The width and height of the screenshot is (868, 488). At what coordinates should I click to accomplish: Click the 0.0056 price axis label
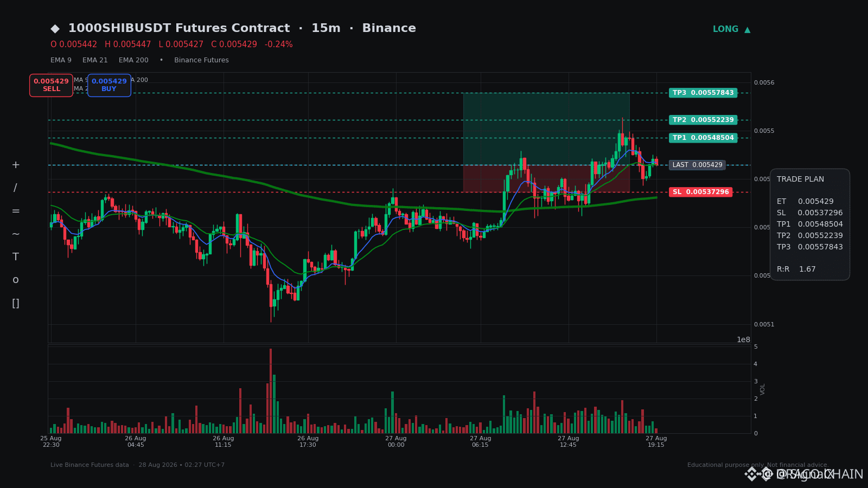pos(764,82)
